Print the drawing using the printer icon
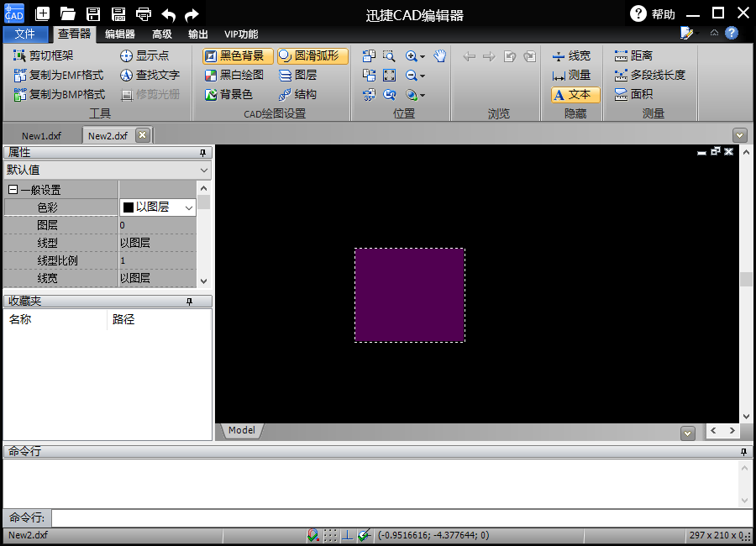 tap(144, 14)
